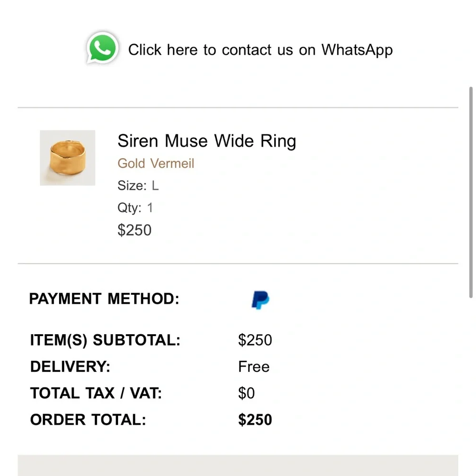The height and width of the screenshot is (476, 476).
Task: Click the ORDER TOTAL label
Action: point(88,420)
